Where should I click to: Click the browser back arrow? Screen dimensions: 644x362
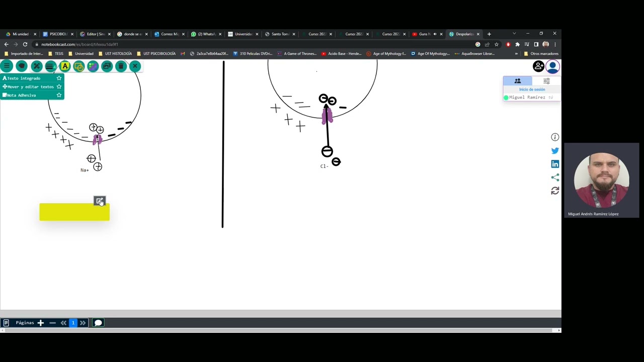pyautogui.click(x=6, y=44)
